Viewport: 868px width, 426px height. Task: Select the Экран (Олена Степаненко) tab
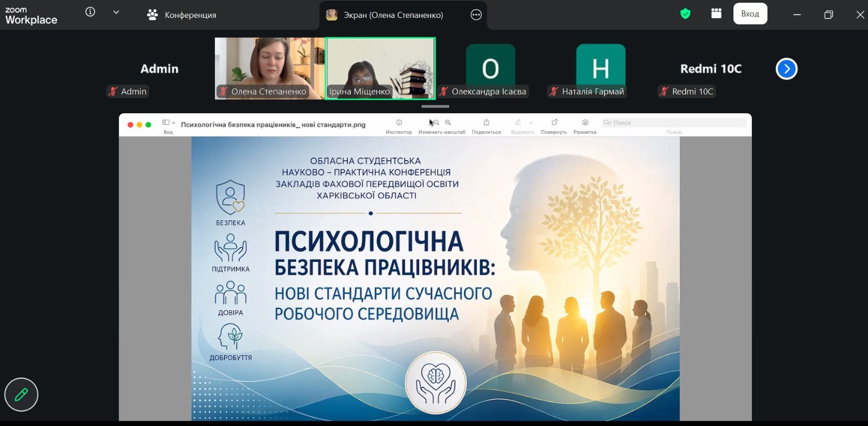pos(393,15)
